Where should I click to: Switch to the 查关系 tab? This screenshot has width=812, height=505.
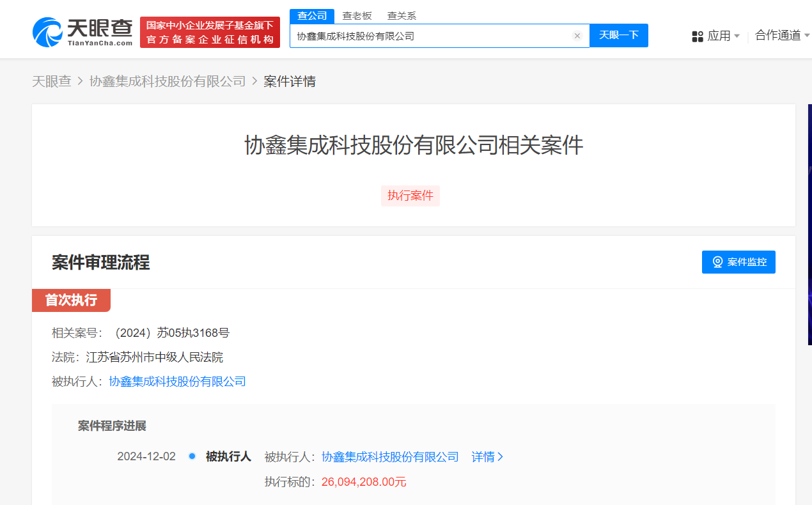pyautogui.click(x=402, y=16)
